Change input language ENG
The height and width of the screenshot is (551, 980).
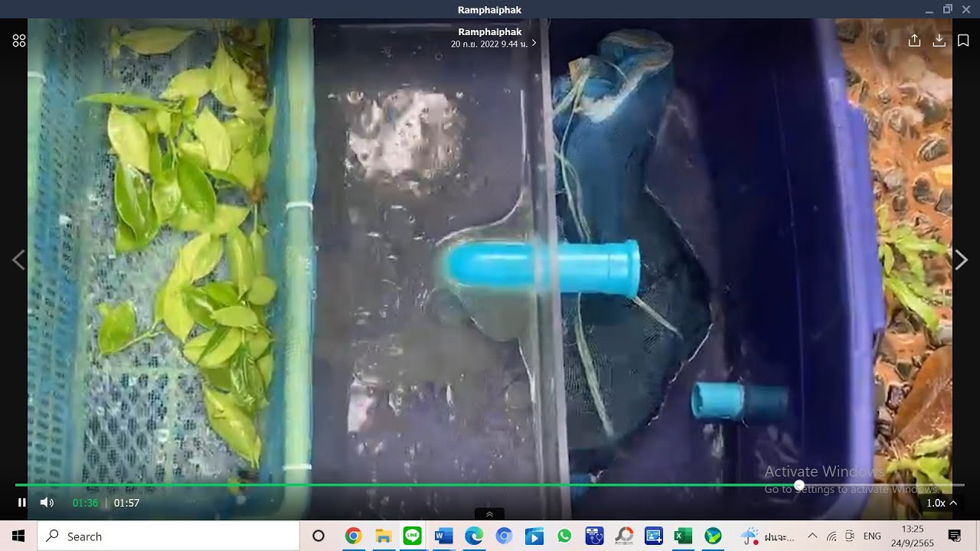click(872, 536)
